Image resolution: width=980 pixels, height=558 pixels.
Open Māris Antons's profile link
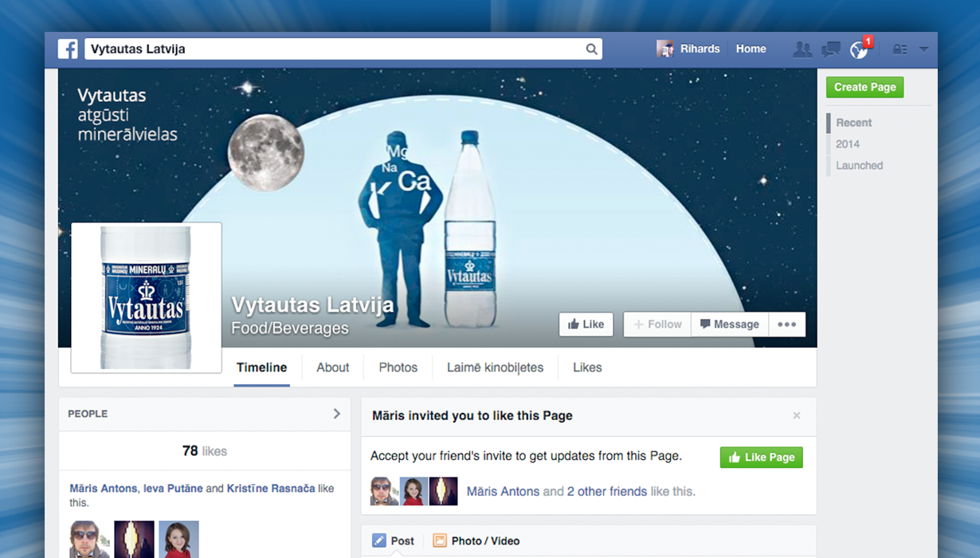[501, 491]
